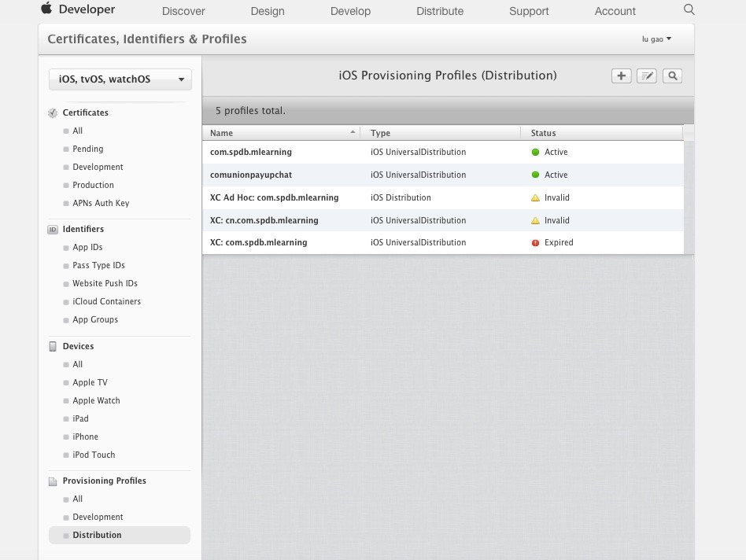Click the red Expired icon for XC: com.spdb.mlearning
Viewport: 746px width, 560px height.
pyautogui.click(x=535, y=243)
